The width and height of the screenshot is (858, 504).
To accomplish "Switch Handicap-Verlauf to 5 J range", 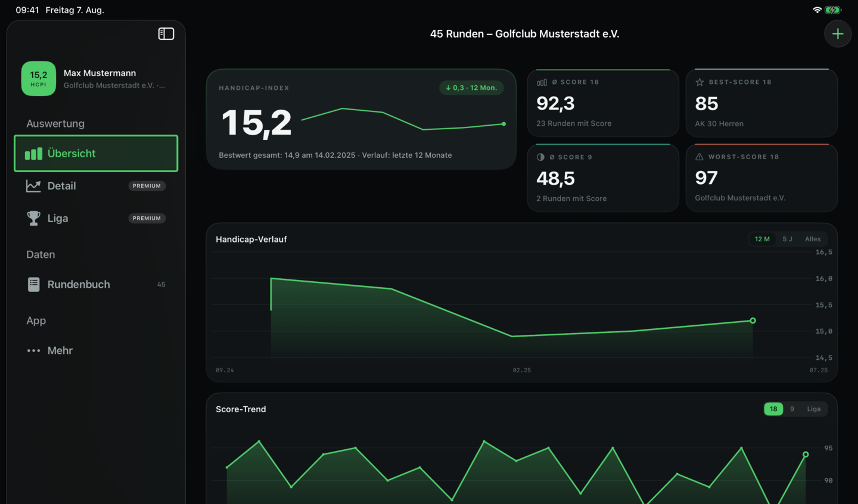I will [x=788, y=239].
